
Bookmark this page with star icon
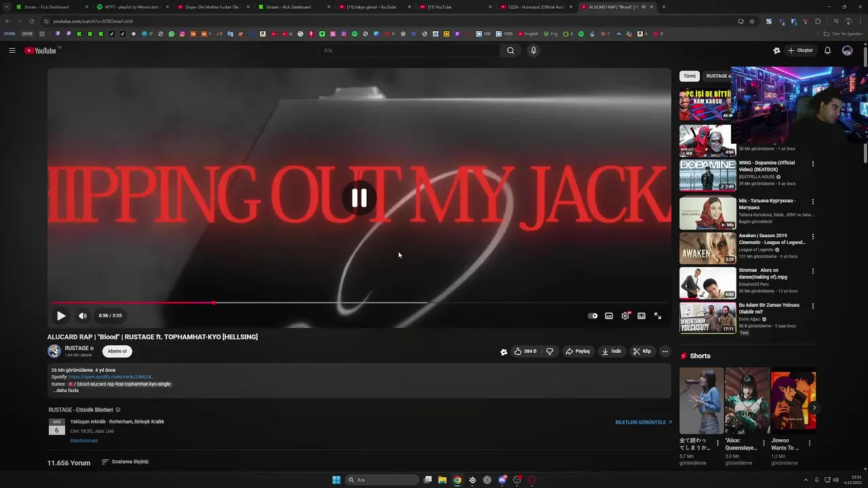coord(752,21)
